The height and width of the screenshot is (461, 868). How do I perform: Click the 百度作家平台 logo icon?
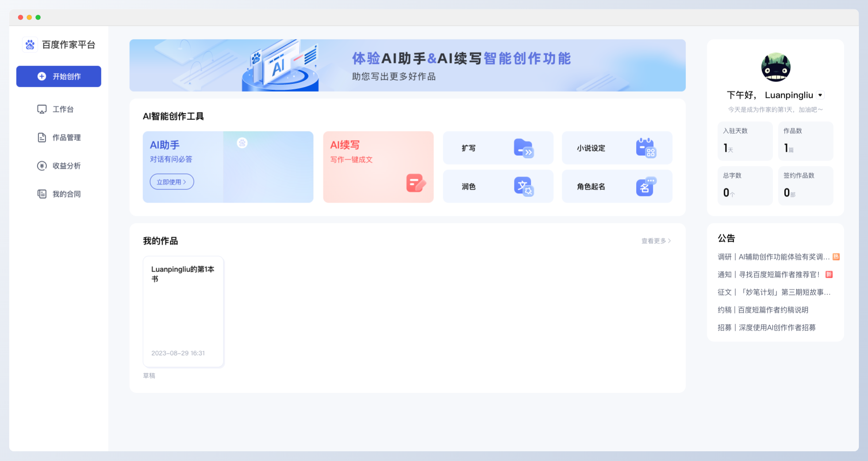pyautogui.click(x=30, y=44)
